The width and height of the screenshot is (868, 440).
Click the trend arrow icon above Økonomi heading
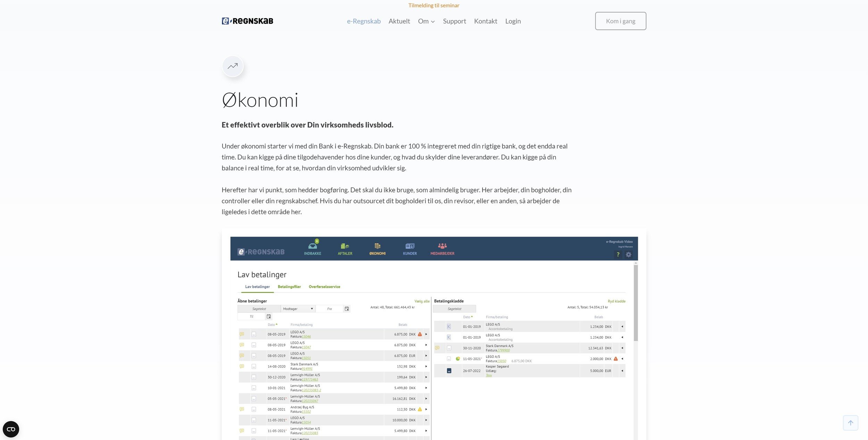click(233, 66)
